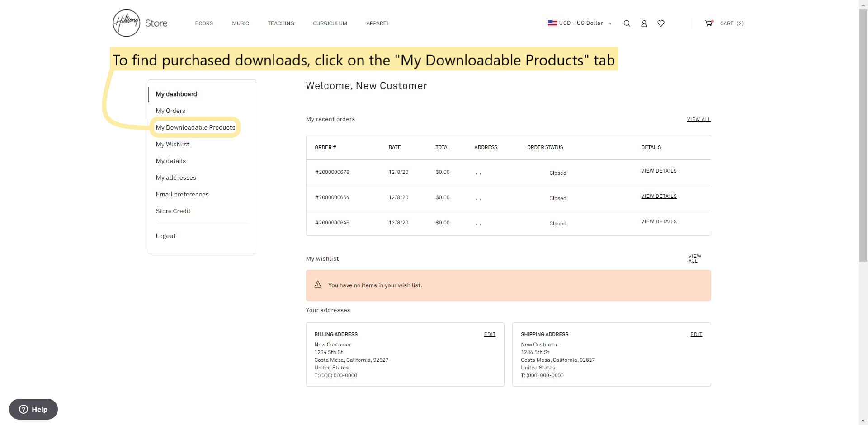Click the Hillsong Store logo
This screenshot has height=425, width=868.
[x=140, y=23]
